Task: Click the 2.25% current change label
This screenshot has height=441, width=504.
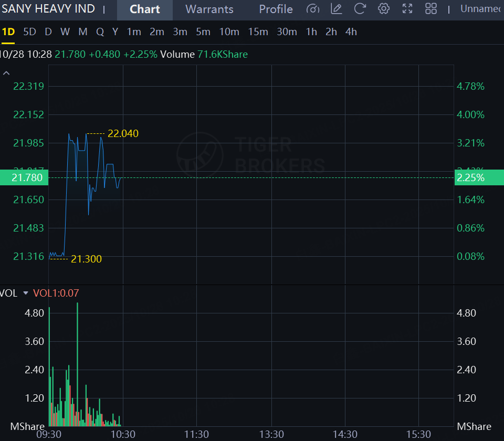Action: 479,177
